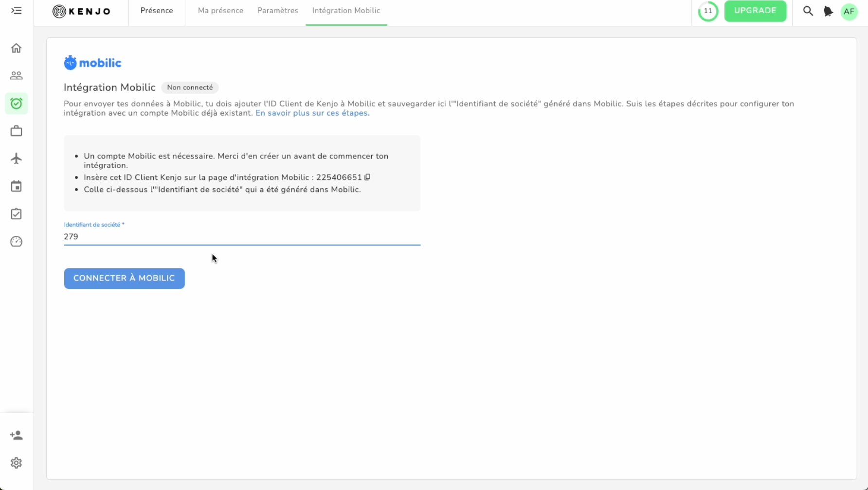Open the airplane Time Off icon
The height and width of the screenshot is (490, 868).
pos(17,158)
